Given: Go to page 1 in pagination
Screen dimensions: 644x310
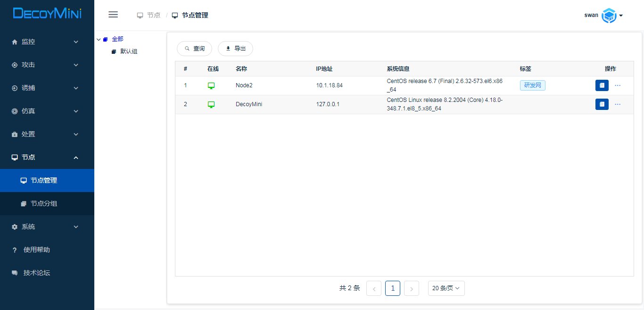Looking at the screenshot, I should click(392, 288).
